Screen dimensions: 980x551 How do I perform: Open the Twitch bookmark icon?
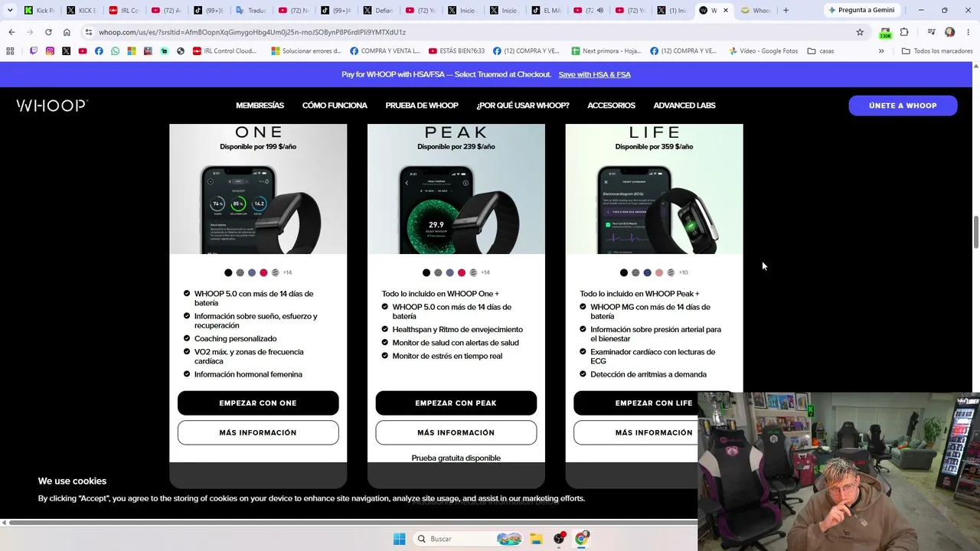(34, 51)
